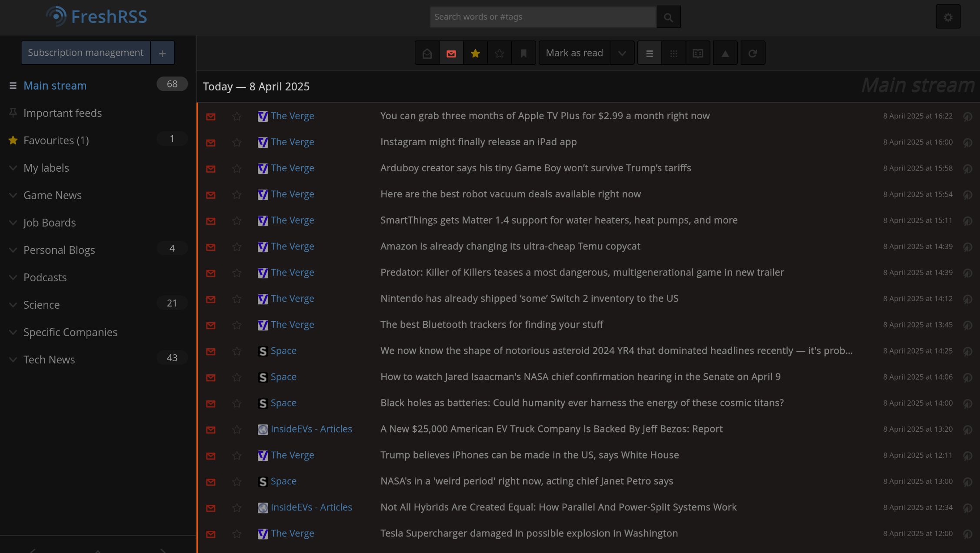Open external link for Bluetooth trackers article

point(967,325)
